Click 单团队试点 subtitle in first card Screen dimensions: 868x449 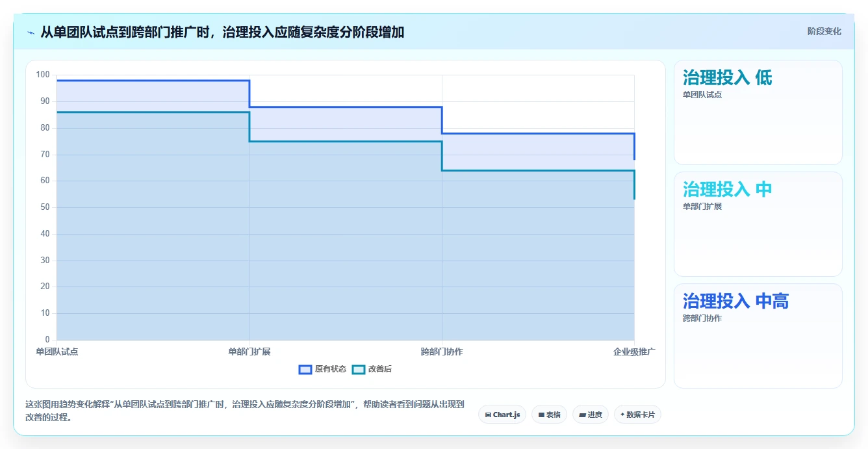[x=702, y=94]
